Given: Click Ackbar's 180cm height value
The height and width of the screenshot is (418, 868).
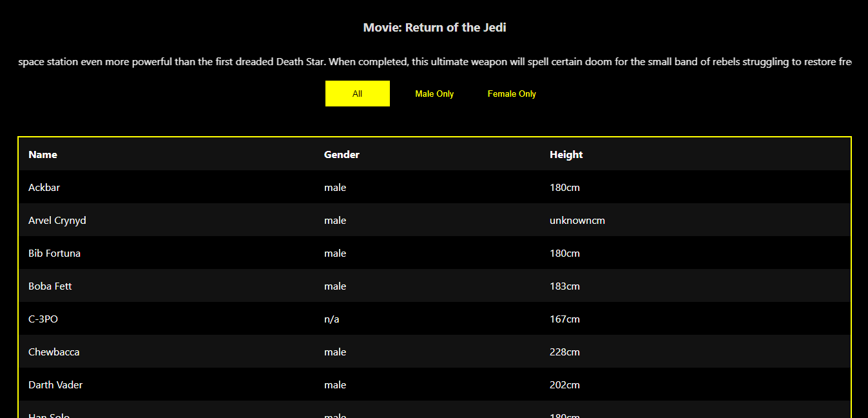Looking at the screenshot, I should click(x=564, y=187).
